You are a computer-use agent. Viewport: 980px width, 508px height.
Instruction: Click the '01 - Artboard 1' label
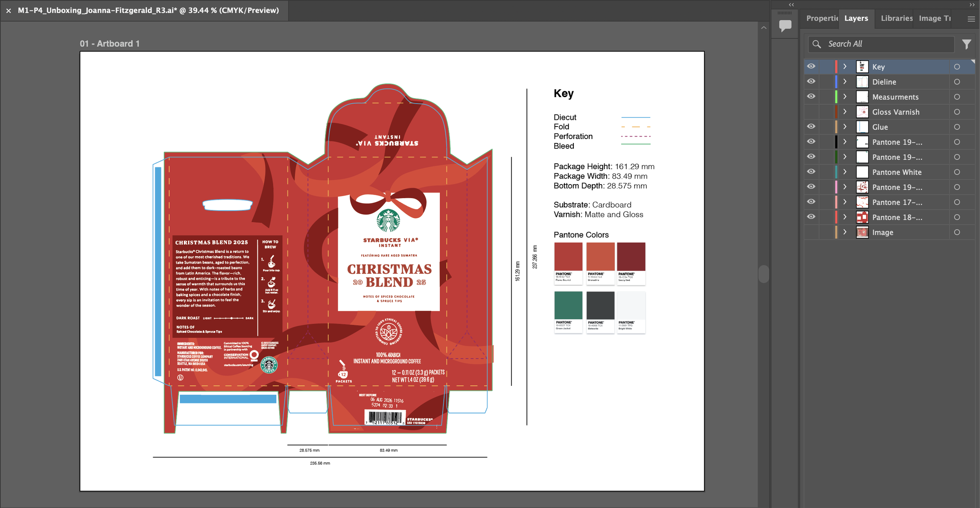point(110,44)
